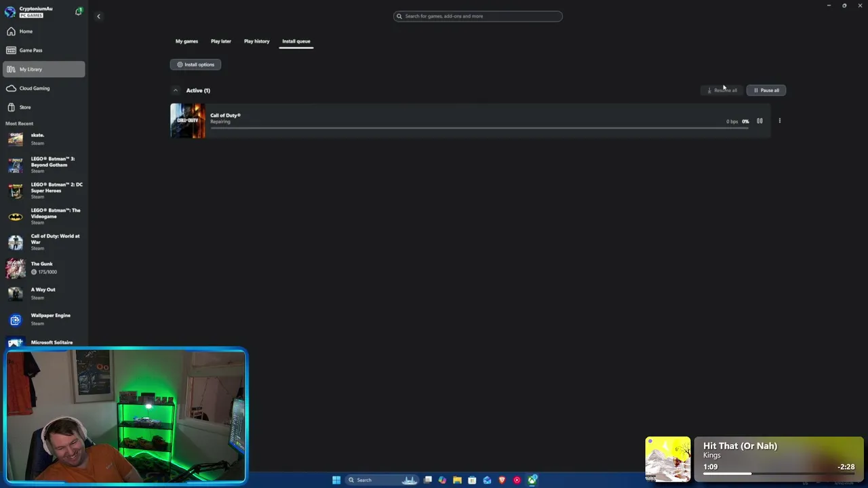Switch to the Play later tab
This screenshot has height=488, width=868.
point(220,41)
